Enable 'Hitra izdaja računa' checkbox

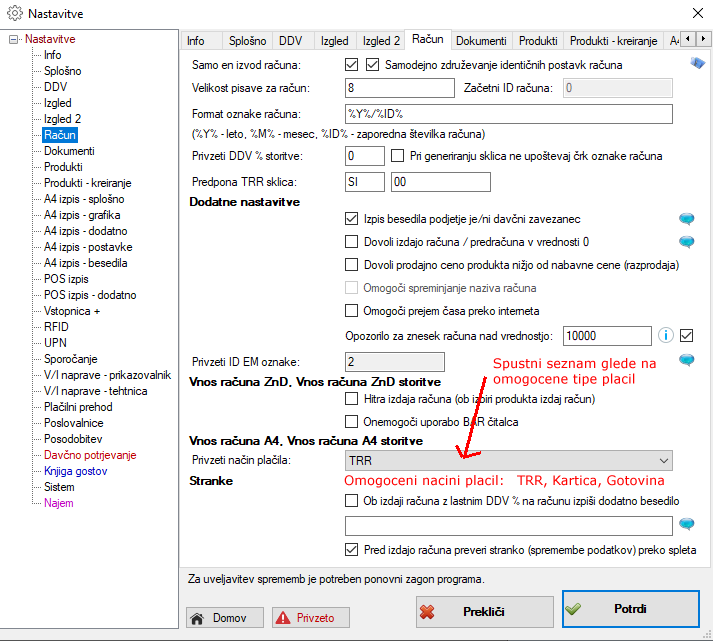click(351, 399)
